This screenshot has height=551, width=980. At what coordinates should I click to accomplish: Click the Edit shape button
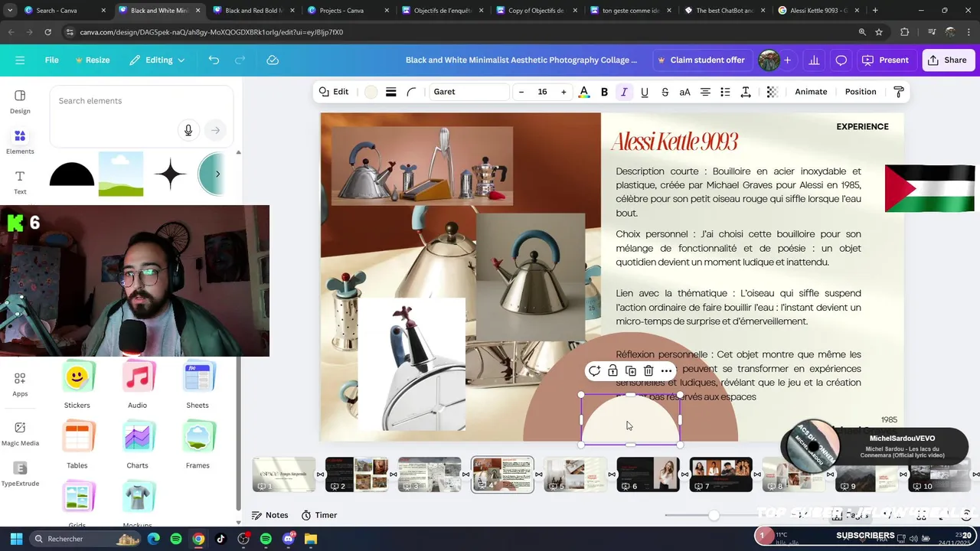click(333, 92)
